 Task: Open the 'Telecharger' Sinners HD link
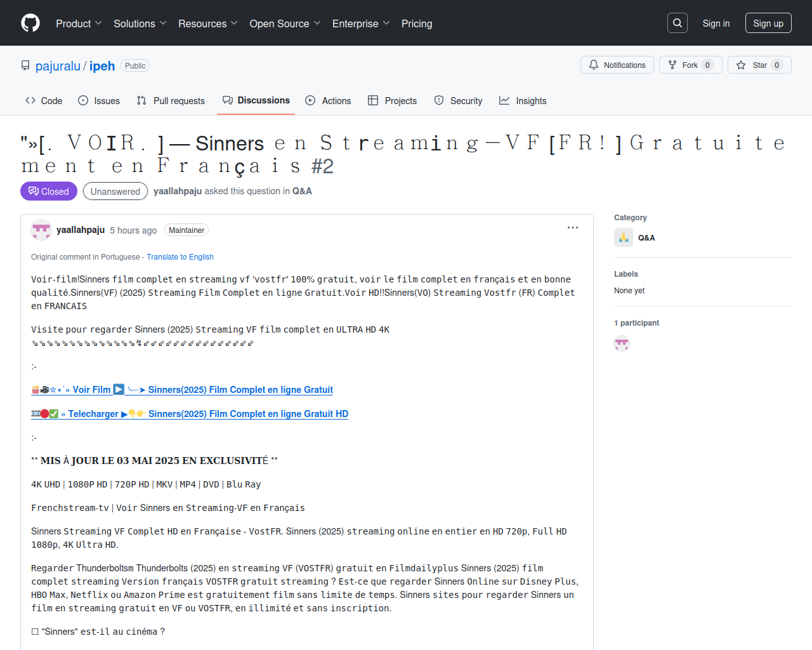tap(190, 414)
